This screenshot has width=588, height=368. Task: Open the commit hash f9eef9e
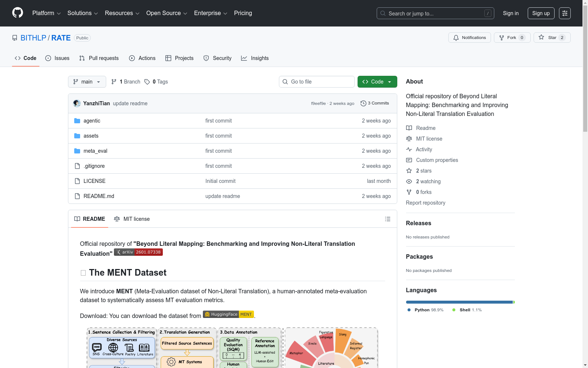318,103
